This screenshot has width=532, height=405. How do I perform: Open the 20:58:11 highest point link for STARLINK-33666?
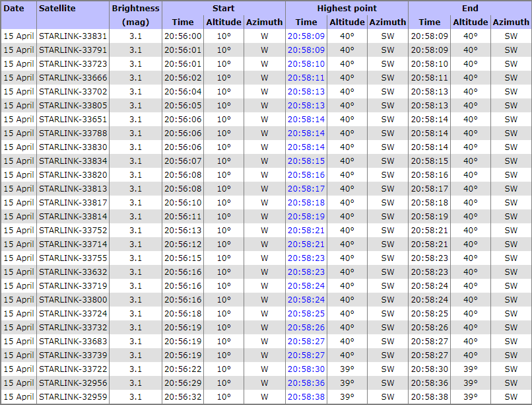306,78
